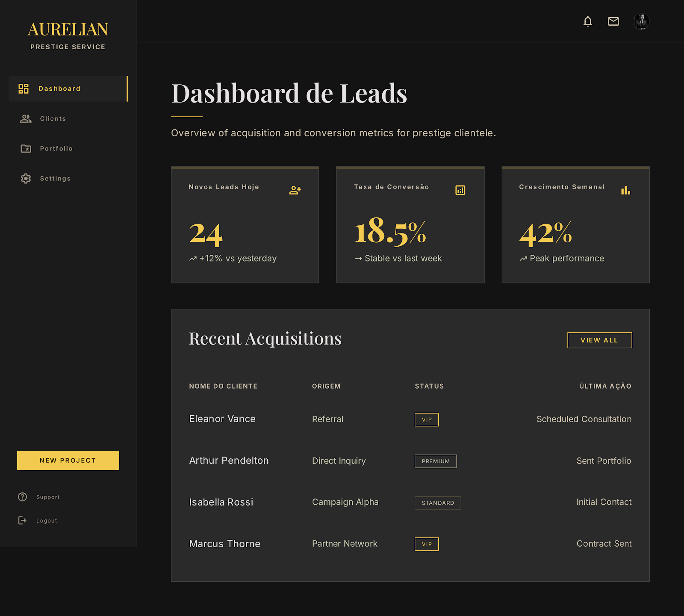
Task: Click the chart icon on Taxa de Conversão card
Action: pyautogui.click(x=460, y=190)
